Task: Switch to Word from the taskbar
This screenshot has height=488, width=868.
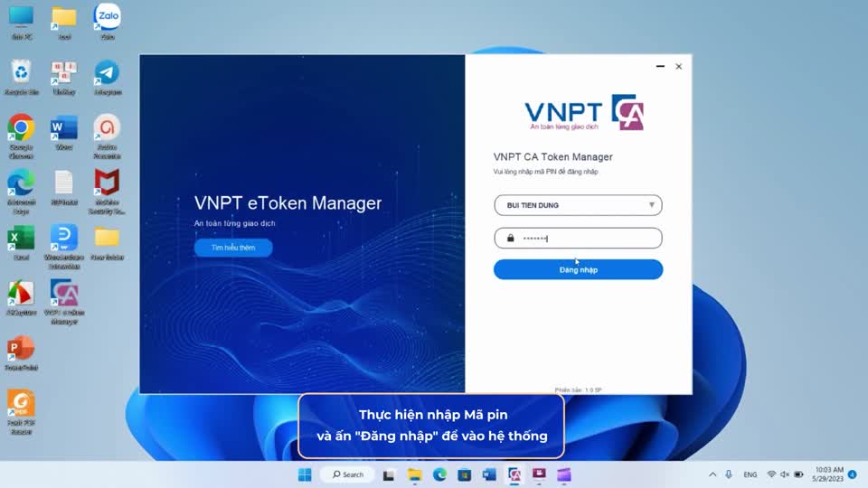Action: point(489,474)
